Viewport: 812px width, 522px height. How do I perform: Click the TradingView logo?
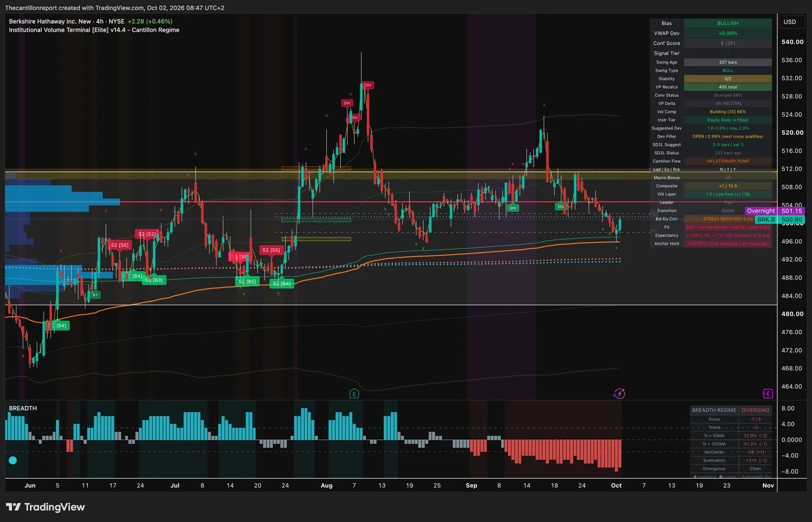coord(45,507)
